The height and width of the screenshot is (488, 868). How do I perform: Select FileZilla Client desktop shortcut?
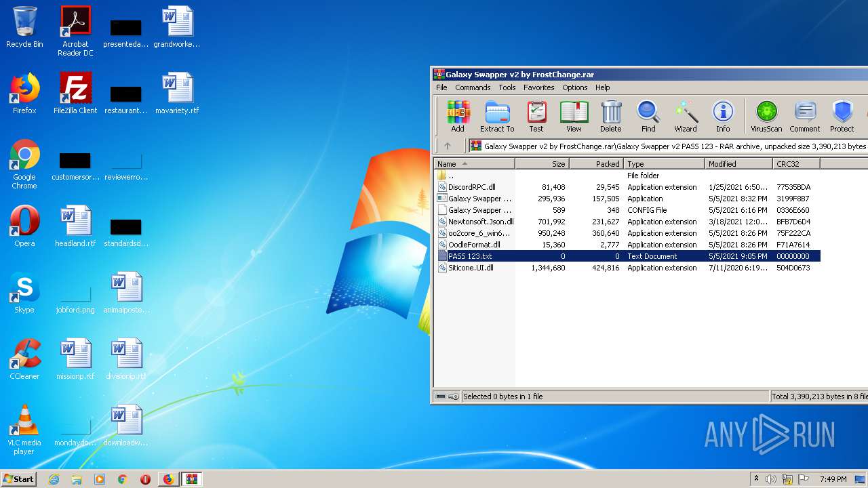(75, 94)
